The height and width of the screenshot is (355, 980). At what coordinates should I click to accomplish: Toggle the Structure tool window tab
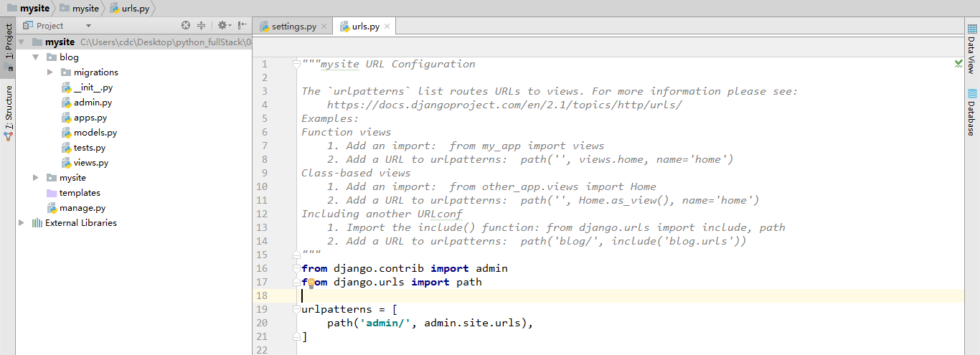coord(9,110)
